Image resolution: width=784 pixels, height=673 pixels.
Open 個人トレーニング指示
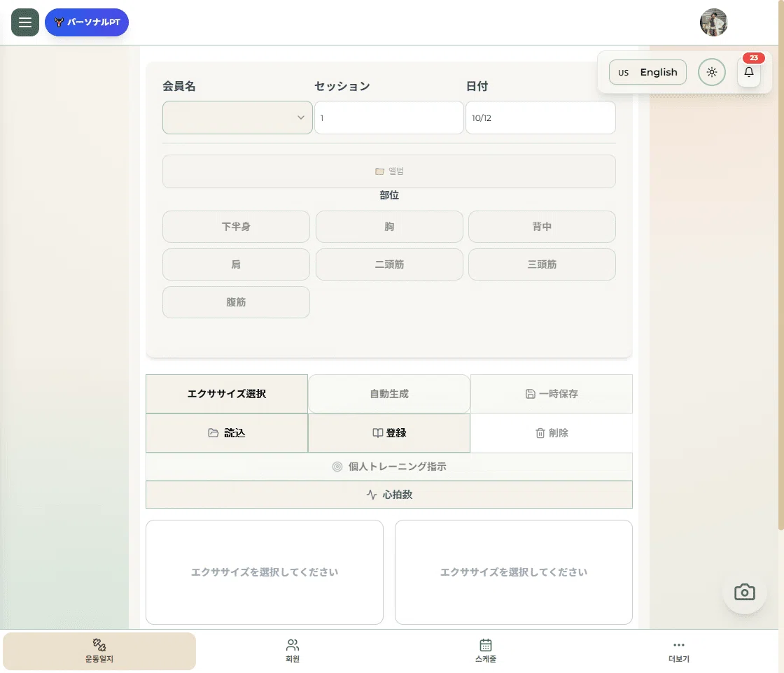pyautogui.click(x=389, y=467)
